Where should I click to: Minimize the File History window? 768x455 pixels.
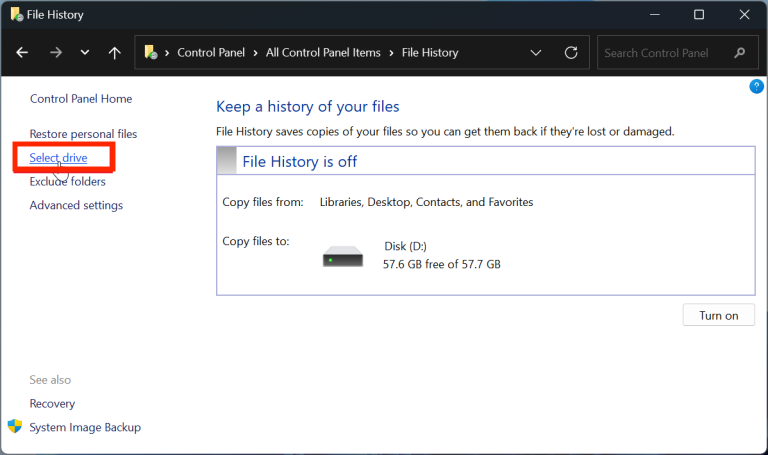click(x=655, y=15)
